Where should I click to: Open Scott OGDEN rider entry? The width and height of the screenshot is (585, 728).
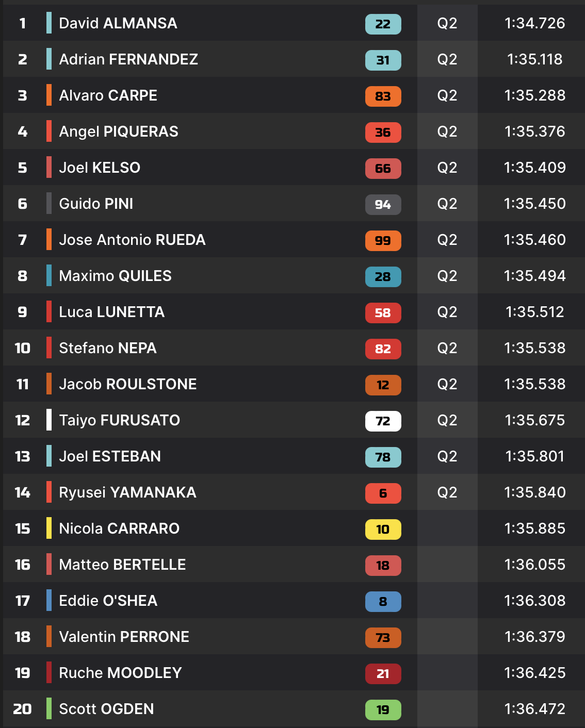[x=106, y=709]
